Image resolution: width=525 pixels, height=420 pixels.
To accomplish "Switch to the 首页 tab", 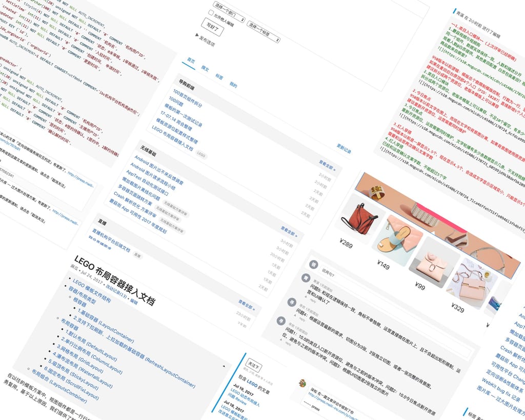I will (191, 60).
